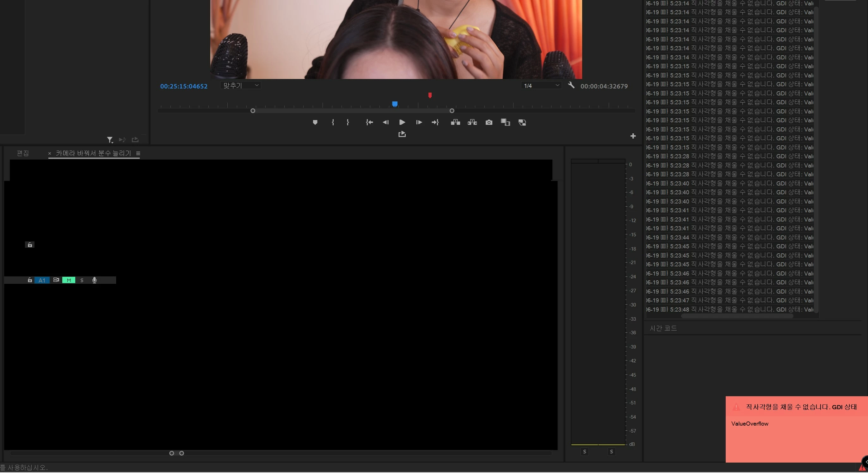Click the blue playhead marker in the program monitor time ruler
This screenshot has width=868, height=473.
[395, 104]
